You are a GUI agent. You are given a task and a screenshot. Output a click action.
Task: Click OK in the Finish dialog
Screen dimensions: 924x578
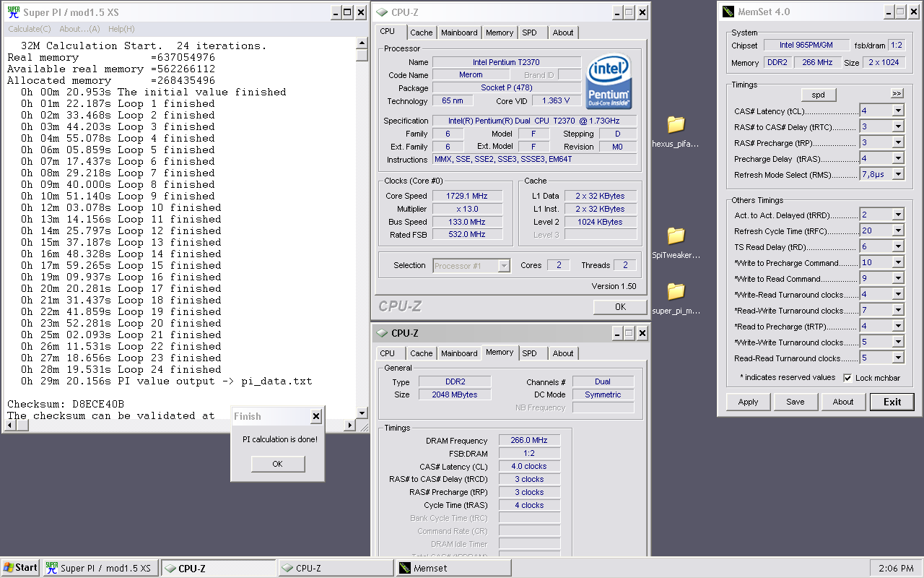(x=278, y=464)
